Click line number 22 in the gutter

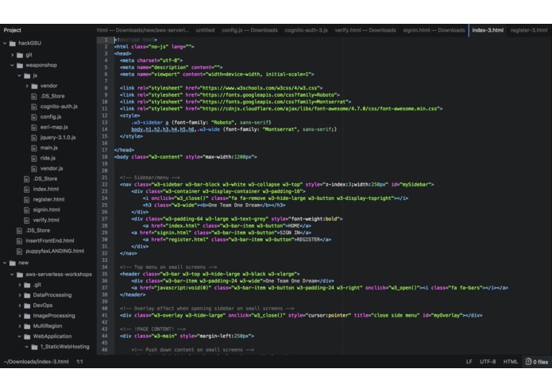[x=105, y=185]
